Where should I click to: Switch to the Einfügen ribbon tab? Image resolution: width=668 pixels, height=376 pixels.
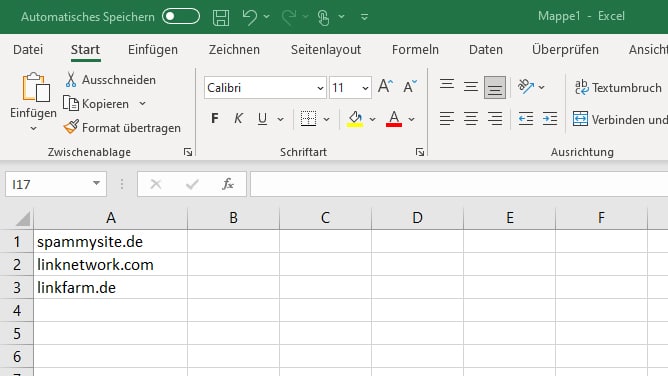pos(153,49)
